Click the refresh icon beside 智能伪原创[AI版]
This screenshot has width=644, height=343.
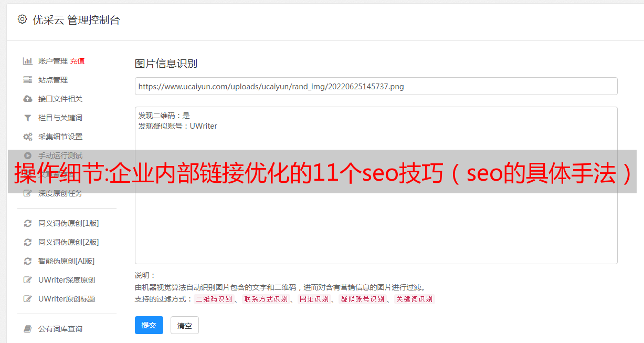[x=28, y=261]
